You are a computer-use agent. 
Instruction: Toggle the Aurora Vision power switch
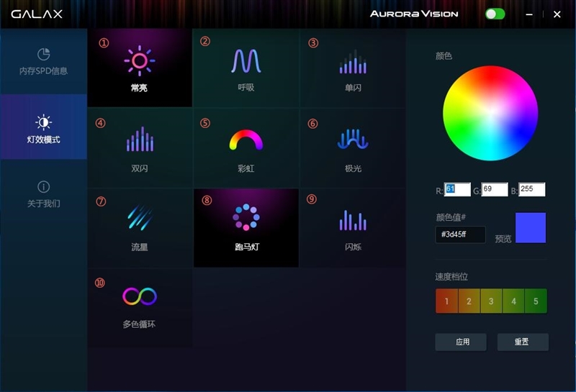click(495, 14)
